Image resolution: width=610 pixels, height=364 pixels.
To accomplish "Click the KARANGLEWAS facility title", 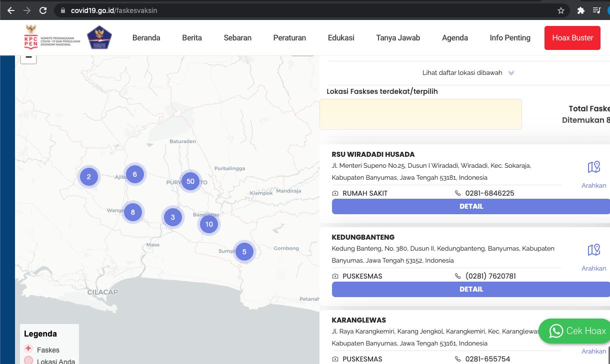I will (x=358, y=320).
